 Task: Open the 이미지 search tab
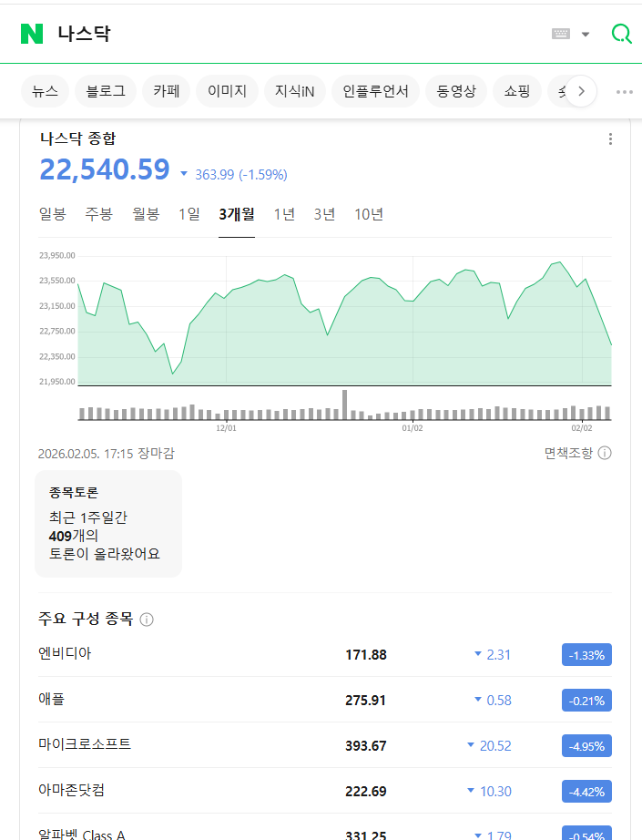227,91
